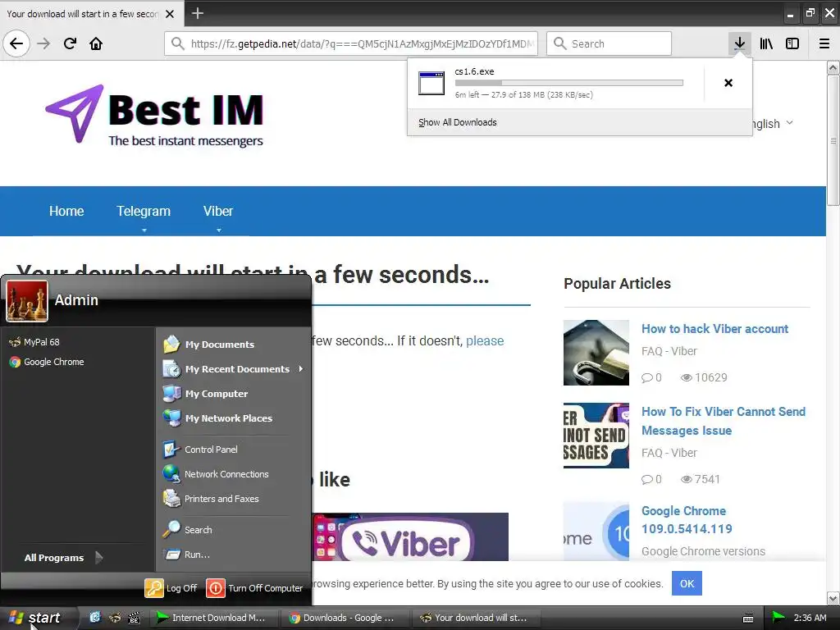The height and width of the screenshot is (630, 840).
Task: Open the Run dialog
Action: (186, 554)
